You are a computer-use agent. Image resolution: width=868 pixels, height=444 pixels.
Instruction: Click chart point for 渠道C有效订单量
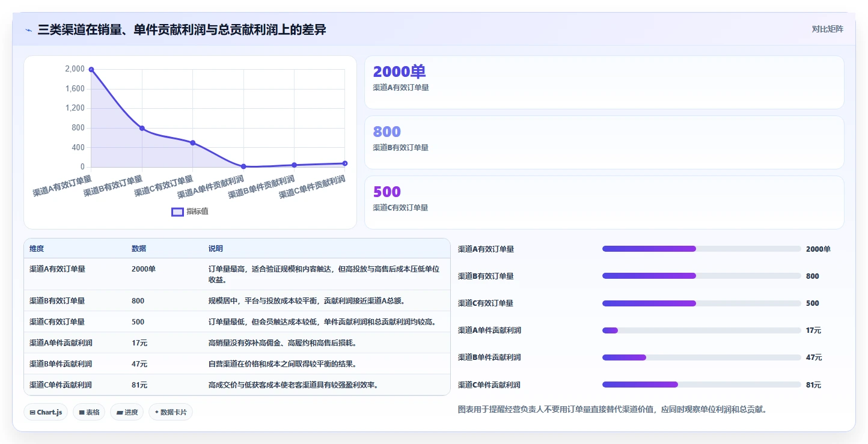(193, 142)
